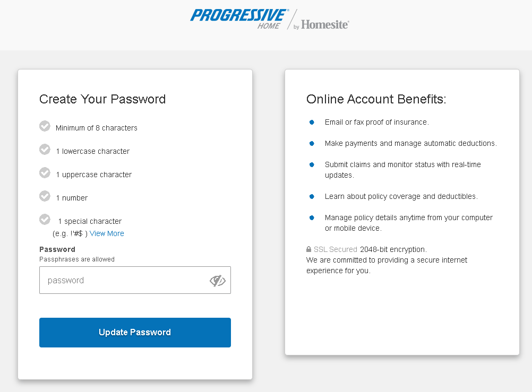Click the bullet beside Submit claims
Image resolution: width=532 pixels, height=392 pixels.
click(x=312, y=165)
